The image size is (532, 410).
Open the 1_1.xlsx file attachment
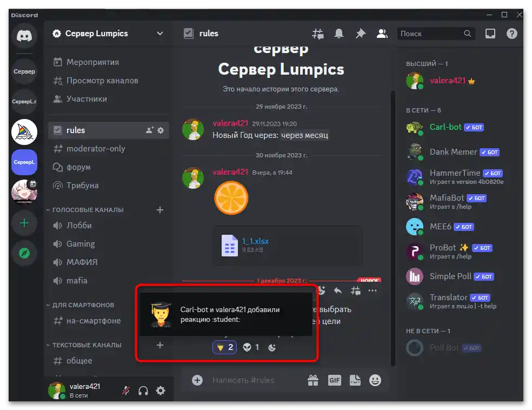click(255, 241)
